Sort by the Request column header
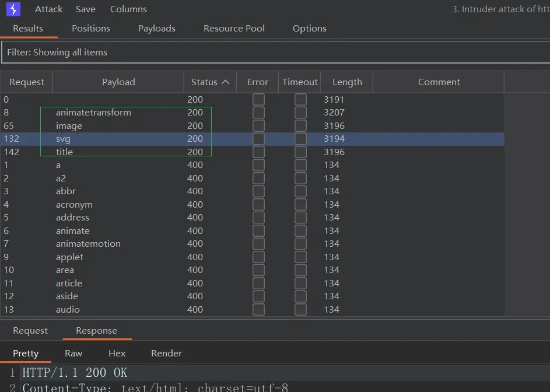The width and height of the screenshot is (550, 392). 27,82
